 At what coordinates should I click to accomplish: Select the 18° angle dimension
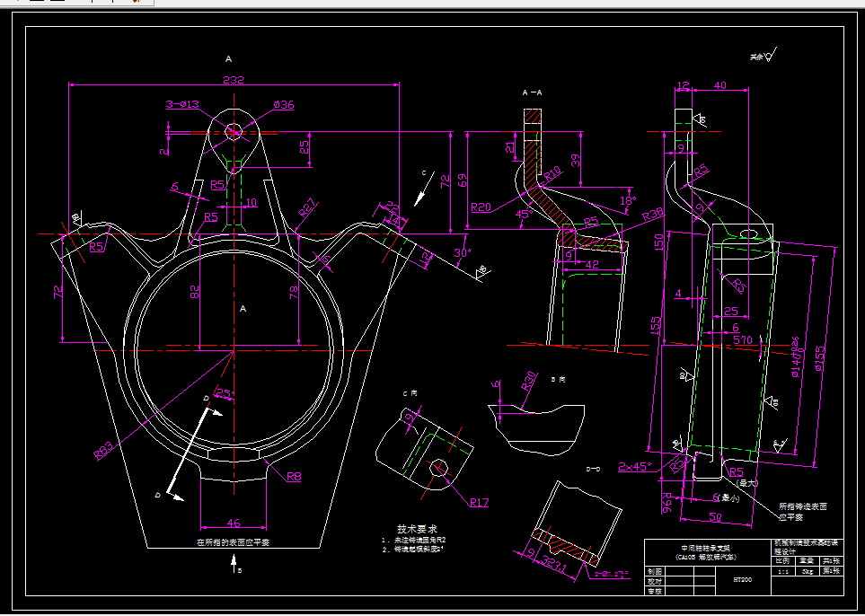click(x=628, y=200)
